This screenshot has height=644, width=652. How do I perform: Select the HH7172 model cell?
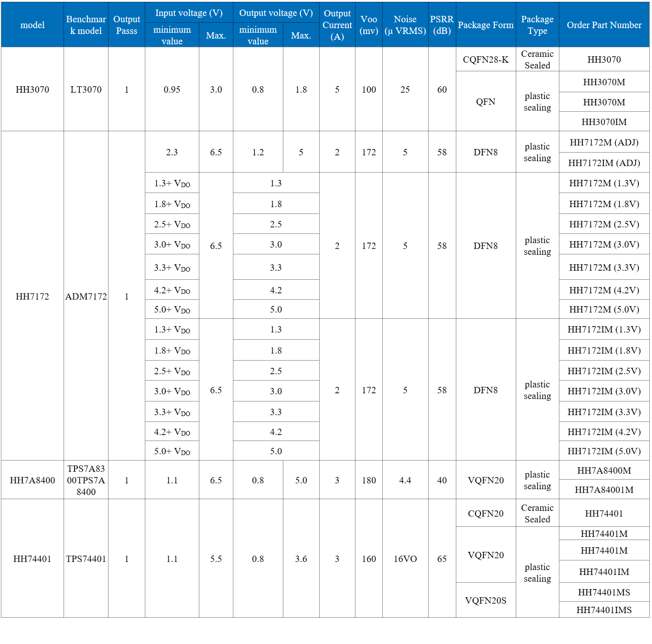[x=32, y=296]
